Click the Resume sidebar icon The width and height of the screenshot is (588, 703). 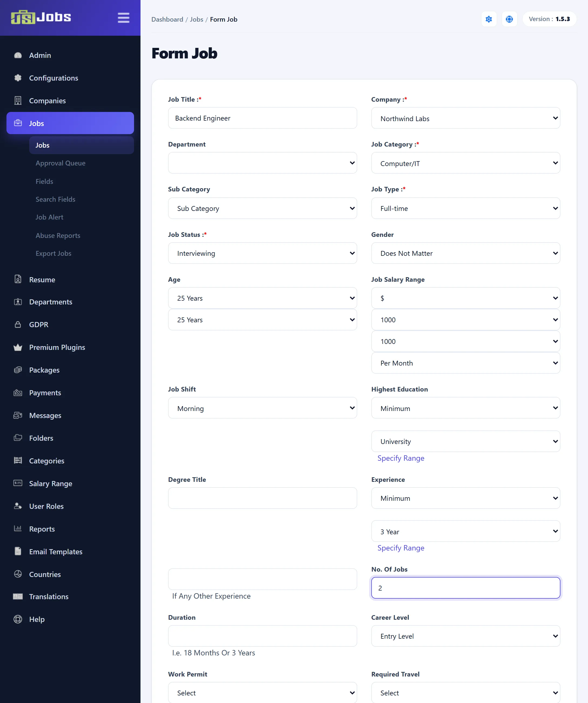point(18,279)
